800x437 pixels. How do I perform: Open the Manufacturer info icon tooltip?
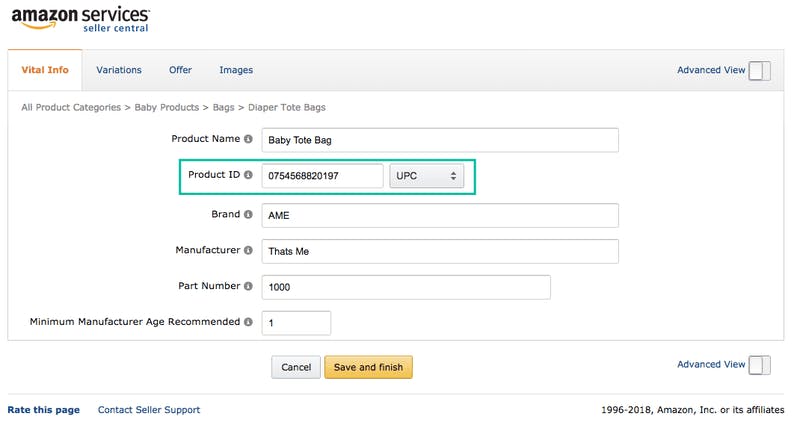point(248,250)
